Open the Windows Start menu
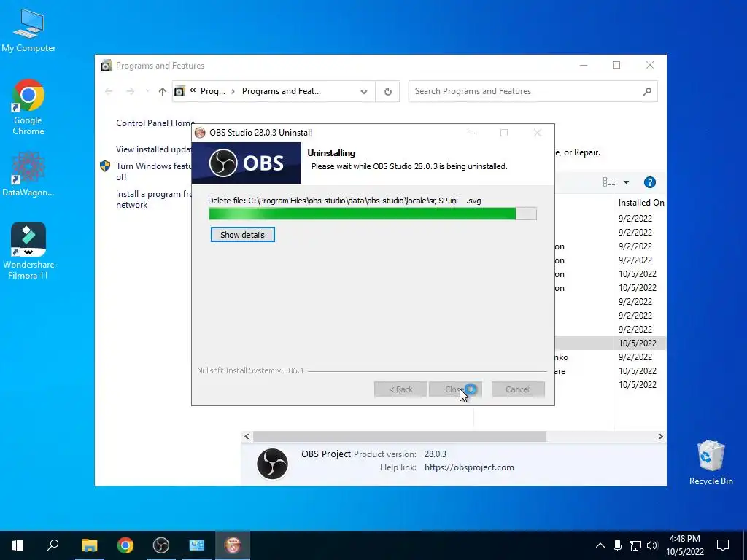The width and height of the screenshot is (747, 560). pyautogui.click(x=18, y=545)
